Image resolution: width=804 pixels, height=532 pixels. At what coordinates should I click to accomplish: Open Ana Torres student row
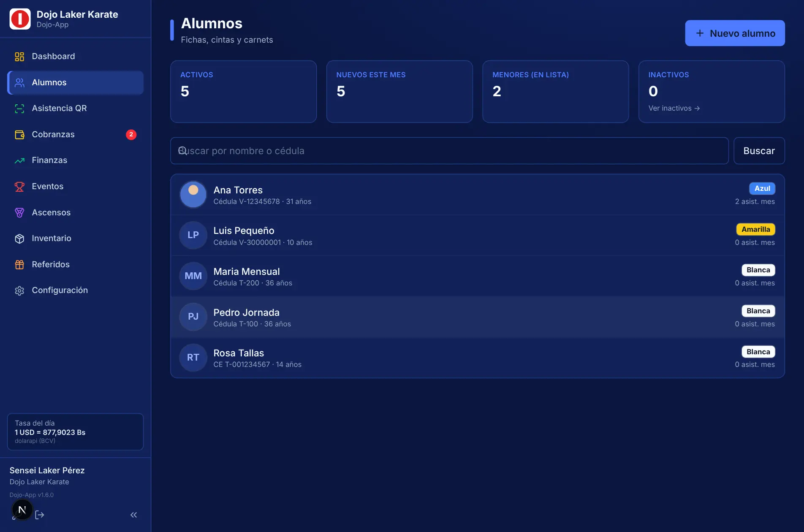pyautogui.click(x=478, y=195)
